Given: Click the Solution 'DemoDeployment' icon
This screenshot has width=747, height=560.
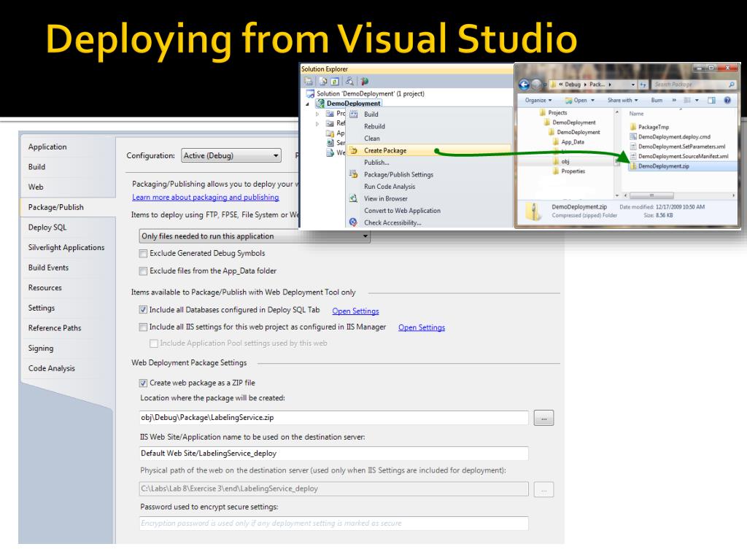Looking at the screenshot, I should click(x=310, y=93).
